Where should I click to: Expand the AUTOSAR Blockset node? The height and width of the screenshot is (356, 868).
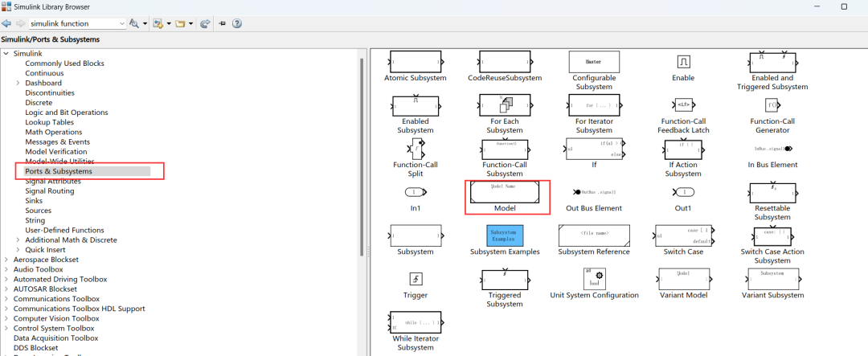(x=6, y=289)
